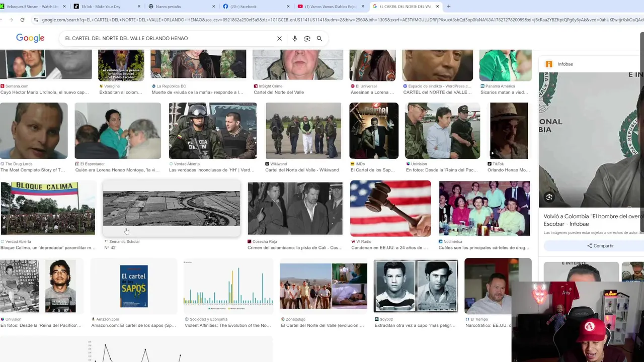
Task: Open TikTok Orlando Henao thumbnail
Action: point(509,131)
